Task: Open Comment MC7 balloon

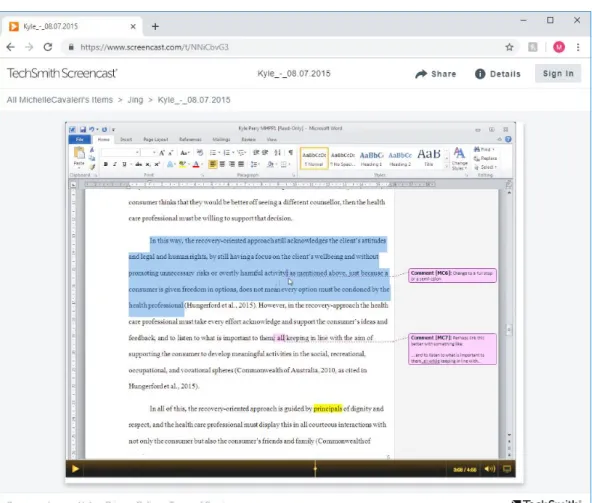Action: [452, 349]
